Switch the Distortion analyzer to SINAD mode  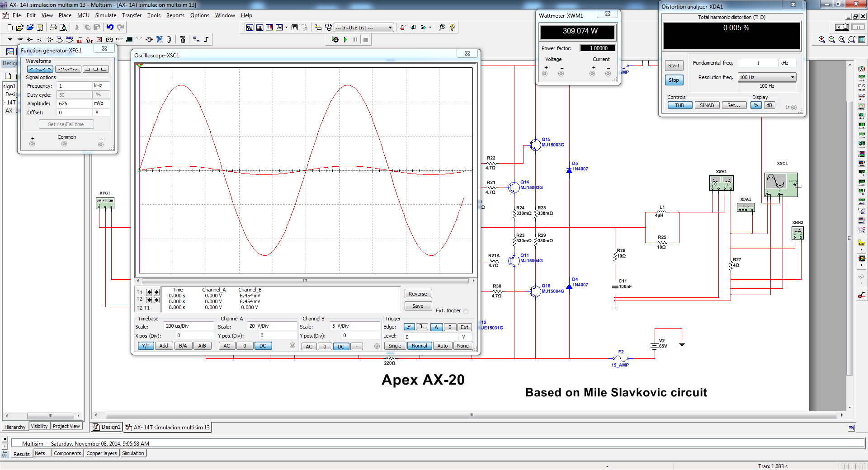tap(707, 105)
